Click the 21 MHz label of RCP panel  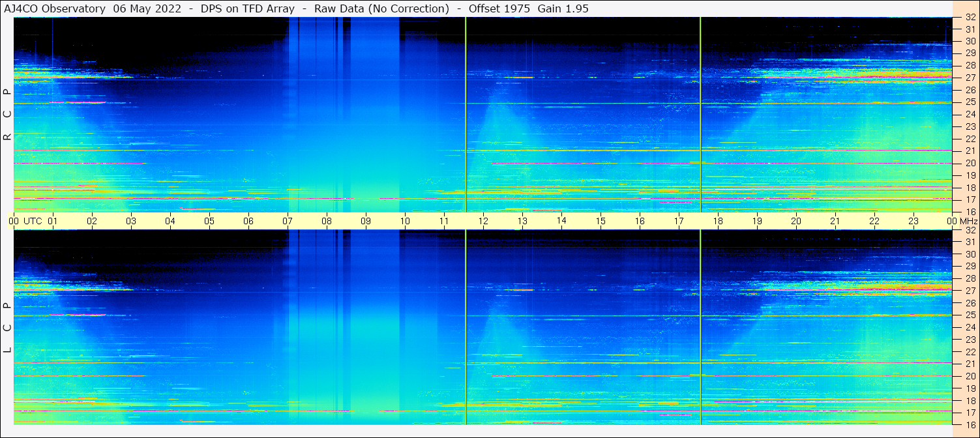pos(970,151)
